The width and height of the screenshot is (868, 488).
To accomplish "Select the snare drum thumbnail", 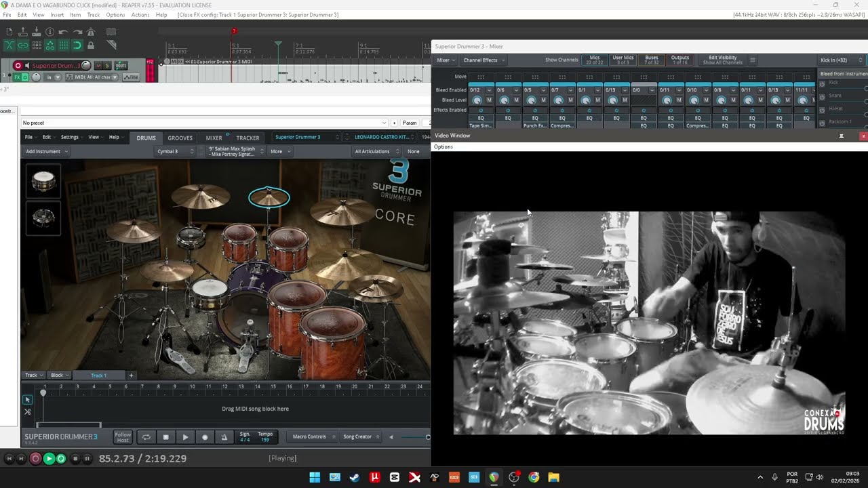I will tap(43, 181).
